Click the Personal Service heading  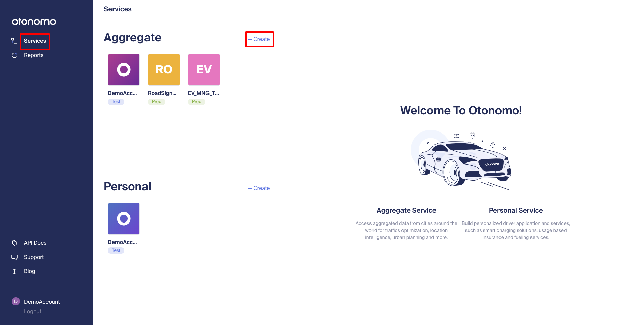[x=516, y=211]
